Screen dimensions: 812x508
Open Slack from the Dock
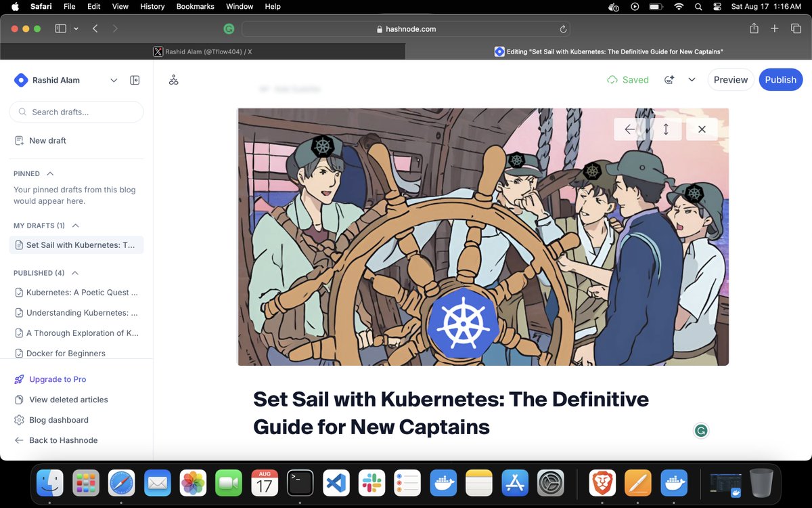371,483
